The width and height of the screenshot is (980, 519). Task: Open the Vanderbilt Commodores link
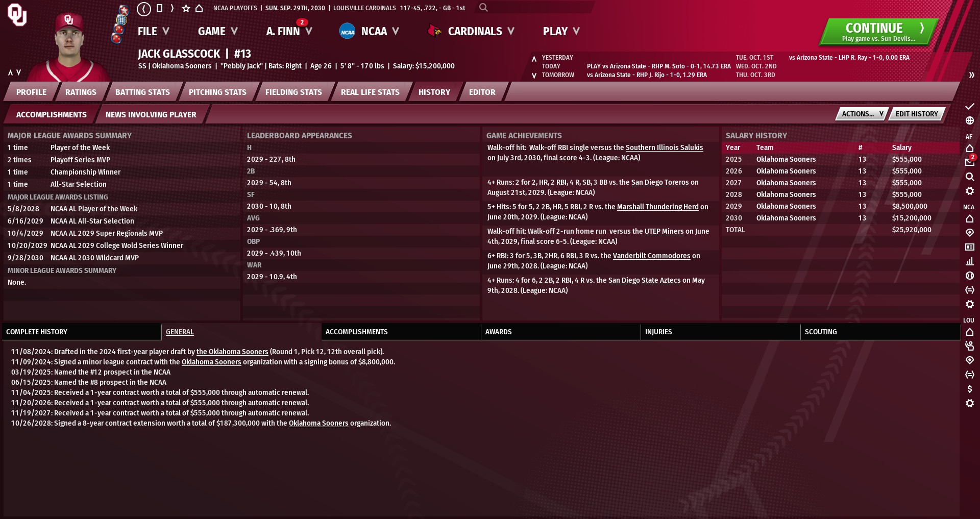pos(651,256)
